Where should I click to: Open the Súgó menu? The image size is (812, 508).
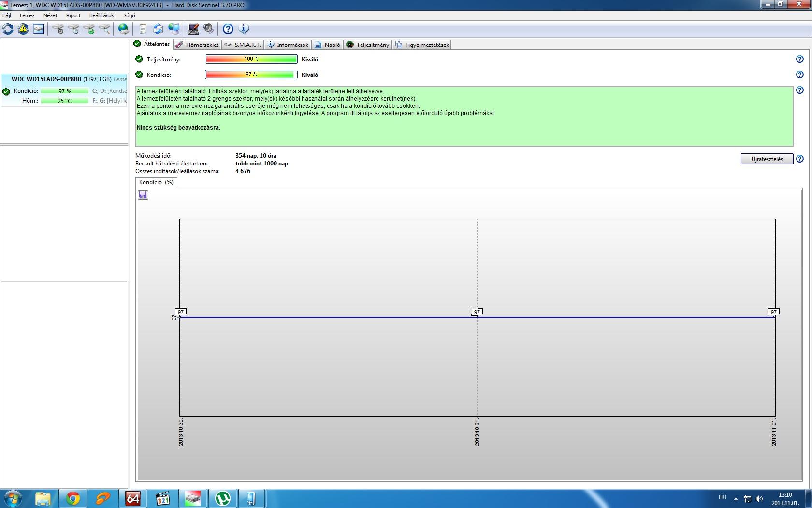point(129,15)
